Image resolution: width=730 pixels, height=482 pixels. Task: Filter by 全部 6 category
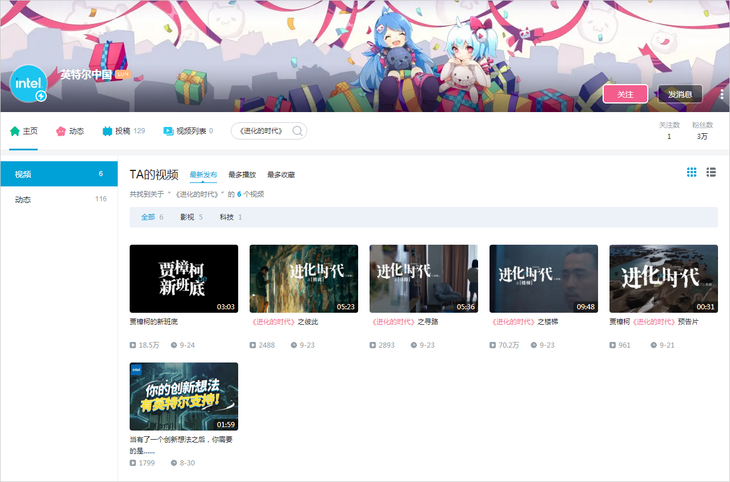click(x=152, y=217)
